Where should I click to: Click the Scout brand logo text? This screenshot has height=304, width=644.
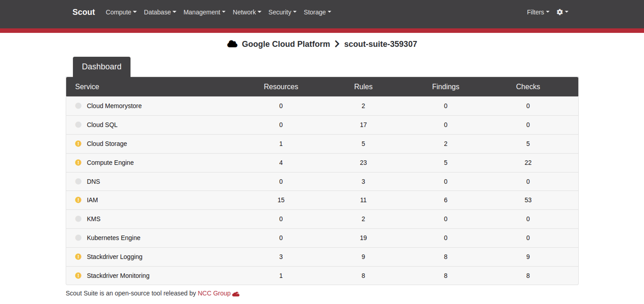(83, 12)
